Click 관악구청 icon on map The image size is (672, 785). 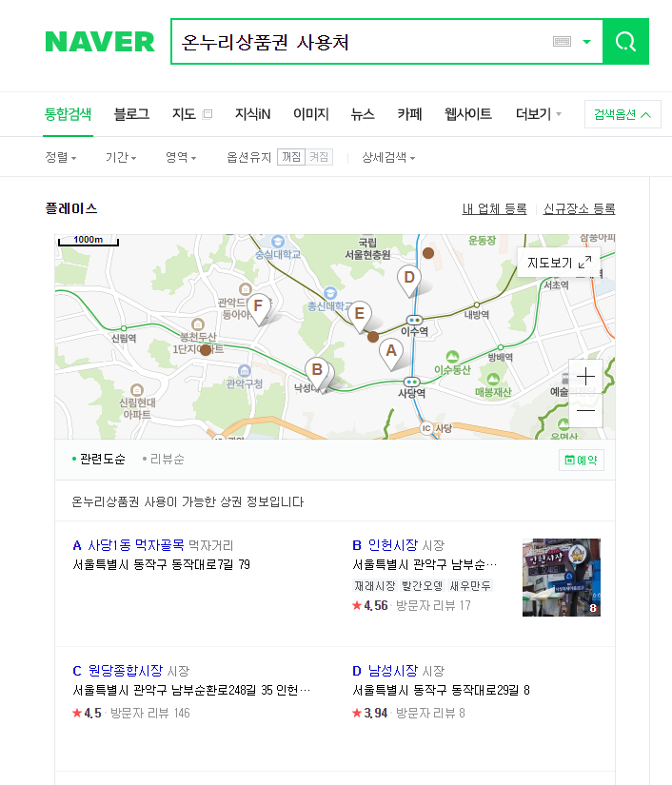[x=245, y=371]
